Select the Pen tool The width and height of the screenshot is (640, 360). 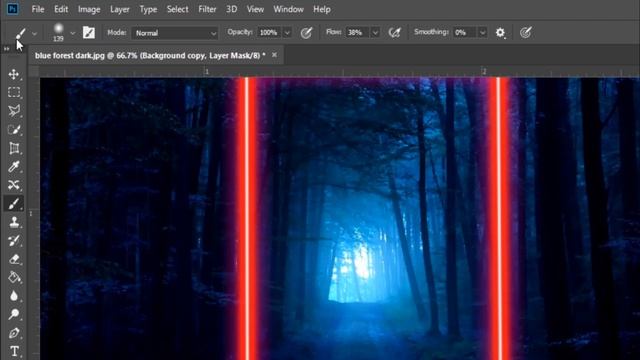pyautogui.click(x=14, y=333)
